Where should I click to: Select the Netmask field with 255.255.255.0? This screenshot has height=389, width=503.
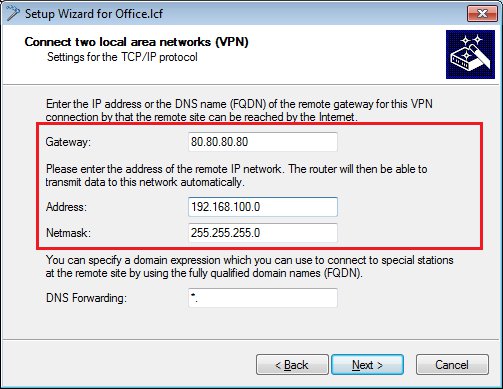click(263, 233)
